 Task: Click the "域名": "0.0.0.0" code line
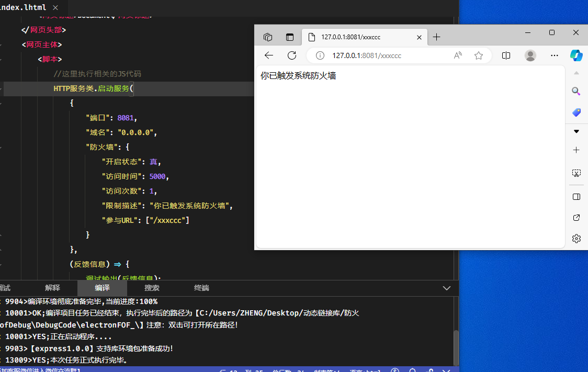[121, 132]
